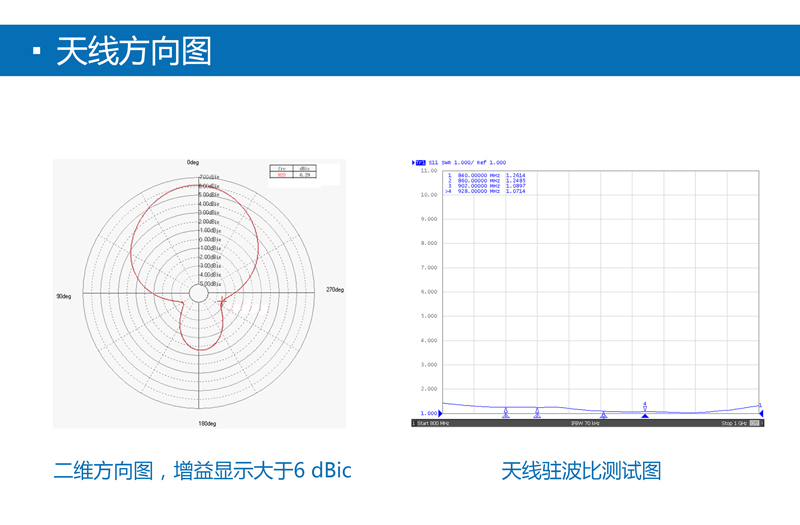800x525 pixels.
Task: Click the active marker 4 on SWR trace
Action: pos(645,406)
